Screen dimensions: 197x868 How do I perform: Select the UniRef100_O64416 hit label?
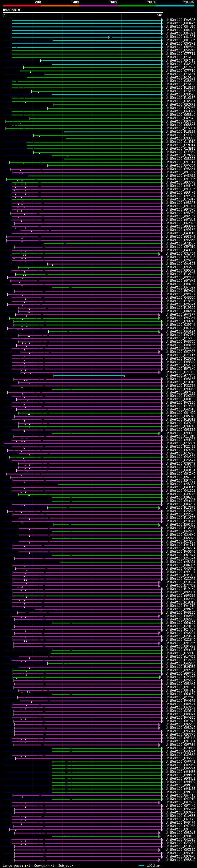180,796
